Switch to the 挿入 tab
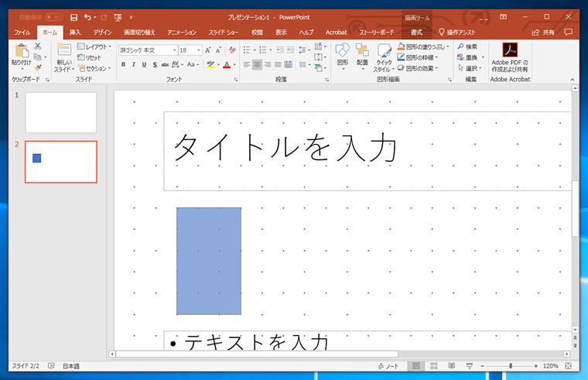The height and width of the screenshot is (380, 588). tap(75, 33)
